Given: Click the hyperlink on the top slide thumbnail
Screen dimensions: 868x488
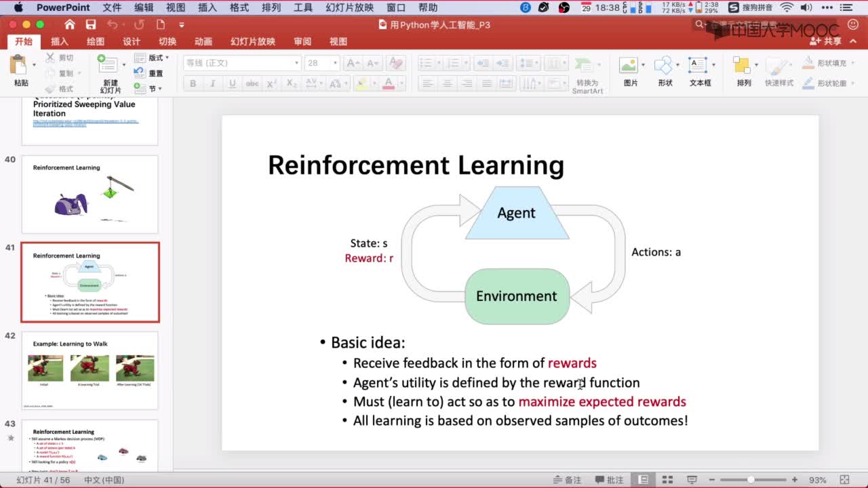Looking at the screenshot, I should [x=85, y=123].
